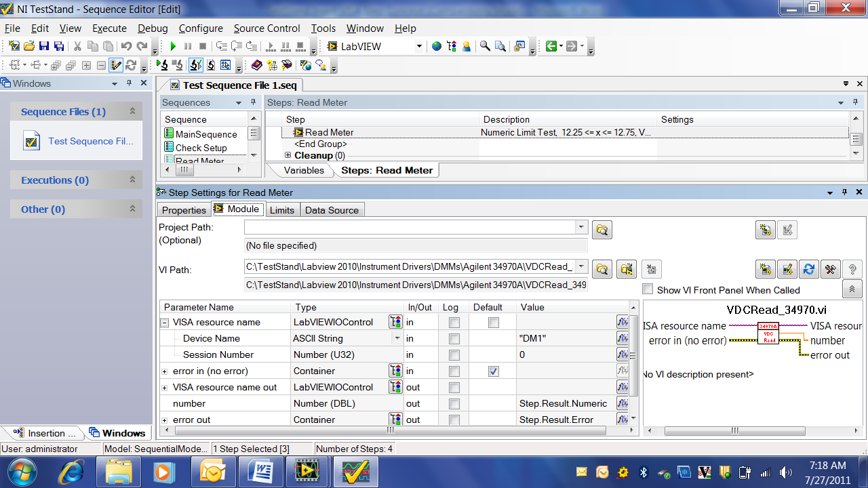
Task: Click the Save file toolbar icon
Action: [44, 47]
